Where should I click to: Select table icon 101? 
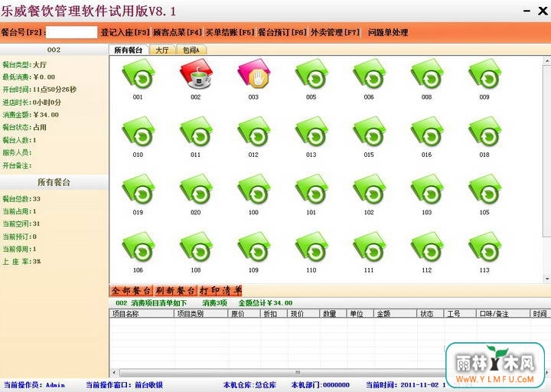click(x=311, y=190)
